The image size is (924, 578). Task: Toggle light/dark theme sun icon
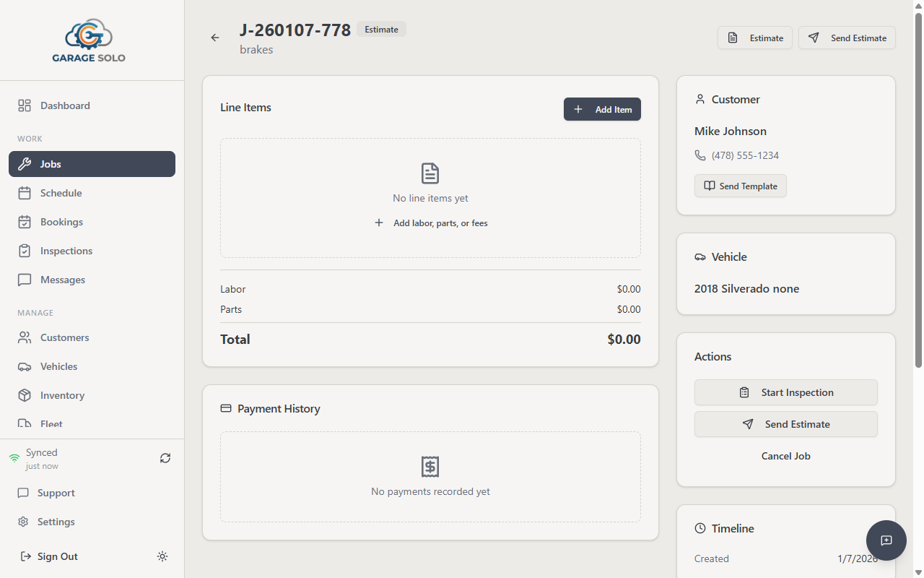point(162,556)
